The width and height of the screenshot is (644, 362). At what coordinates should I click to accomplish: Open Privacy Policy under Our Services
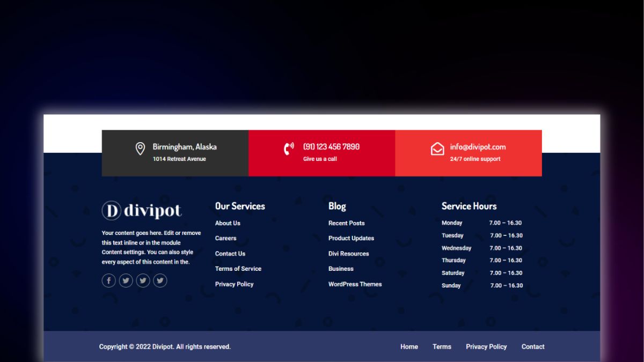(234, 284)
